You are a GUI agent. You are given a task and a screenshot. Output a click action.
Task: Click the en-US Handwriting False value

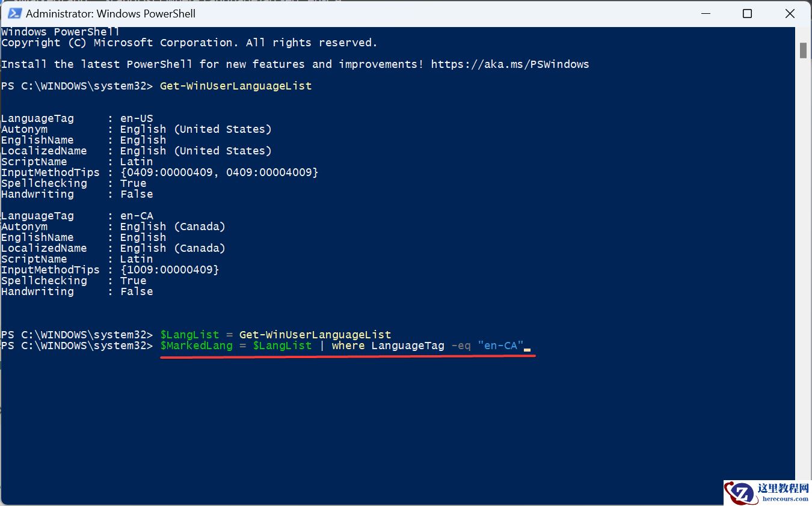[x=137, y=194]
